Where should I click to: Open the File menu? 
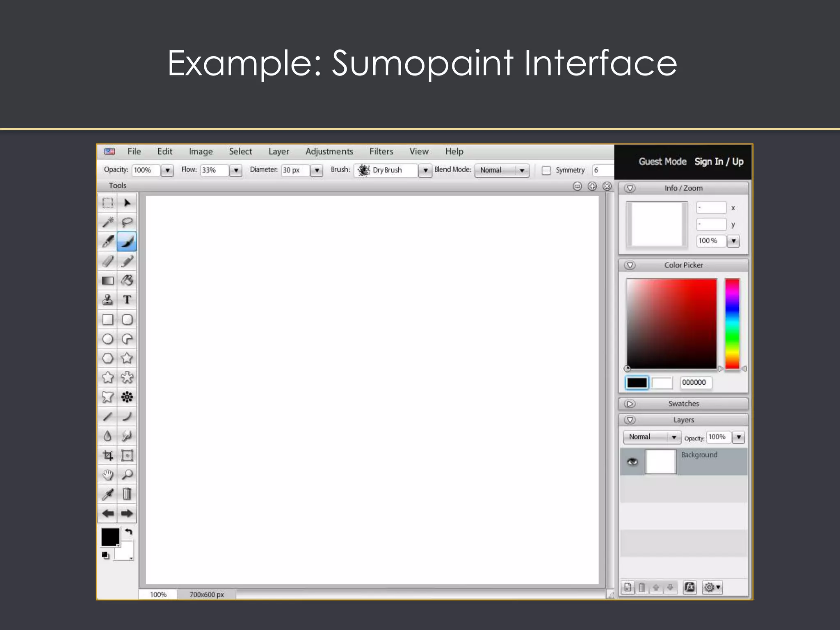coord(134,151)
